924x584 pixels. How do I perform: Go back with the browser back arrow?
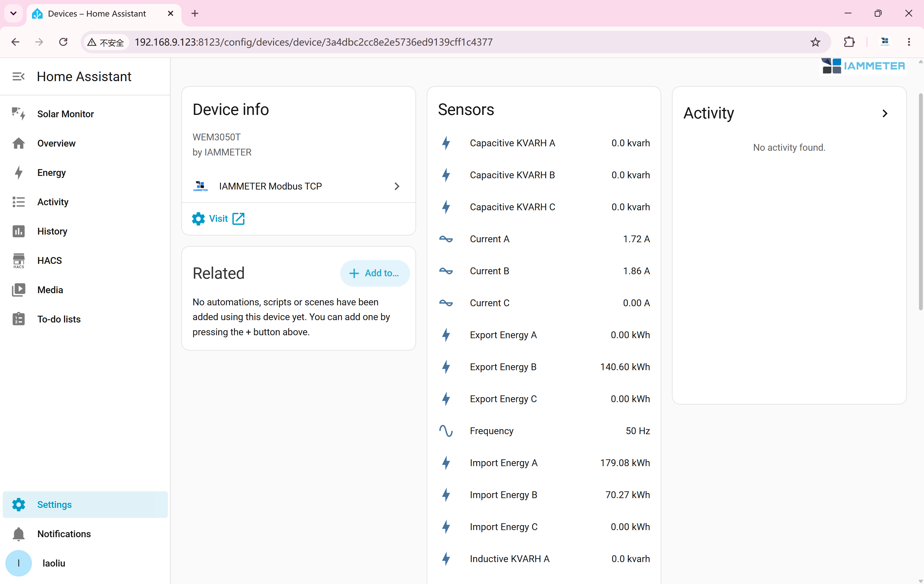pyautogui.click(x=15, y=42)
